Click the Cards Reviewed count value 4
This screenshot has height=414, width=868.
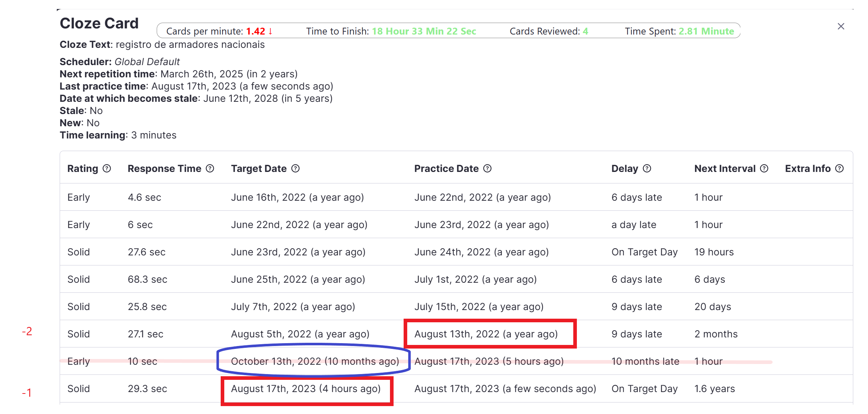pyautogui.click(x=585, y=31)
